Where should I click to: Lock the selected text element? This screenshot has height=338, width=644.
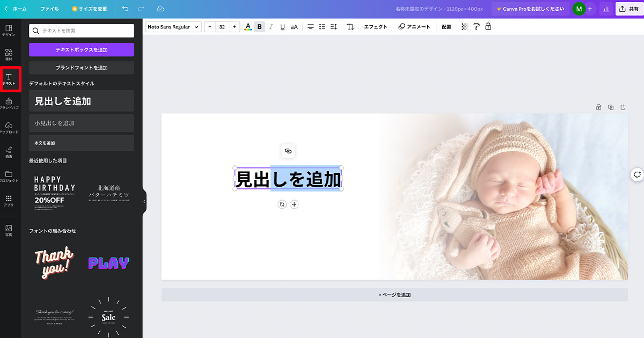tap(488, 26)
